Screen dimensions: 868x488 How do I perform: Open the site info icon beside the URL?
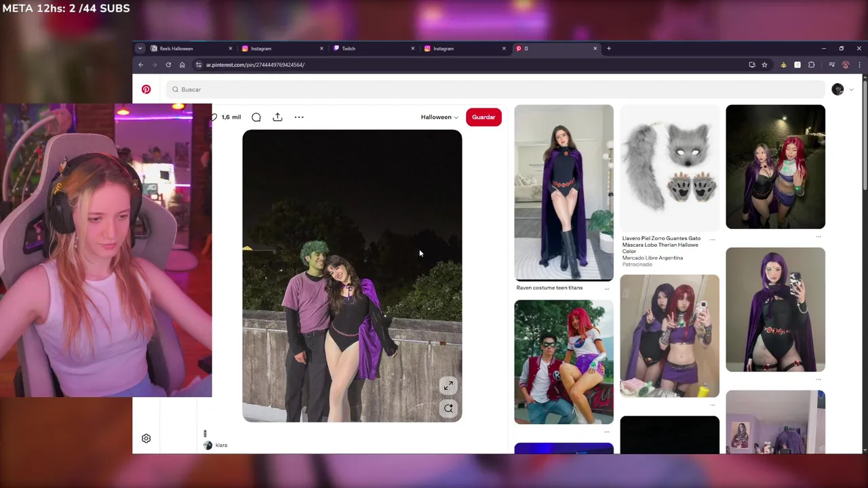(x=199, y=65)
